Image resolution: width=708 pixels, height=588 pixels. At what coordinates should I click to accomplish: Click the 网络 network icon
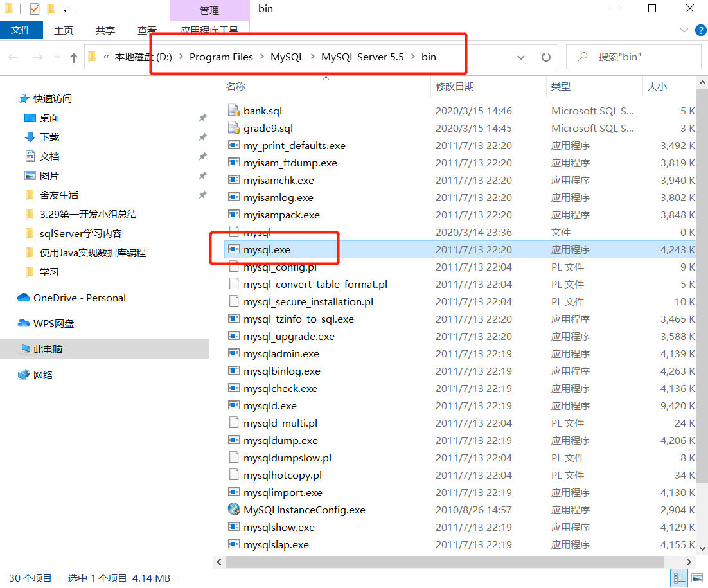(x=24, y=375)
